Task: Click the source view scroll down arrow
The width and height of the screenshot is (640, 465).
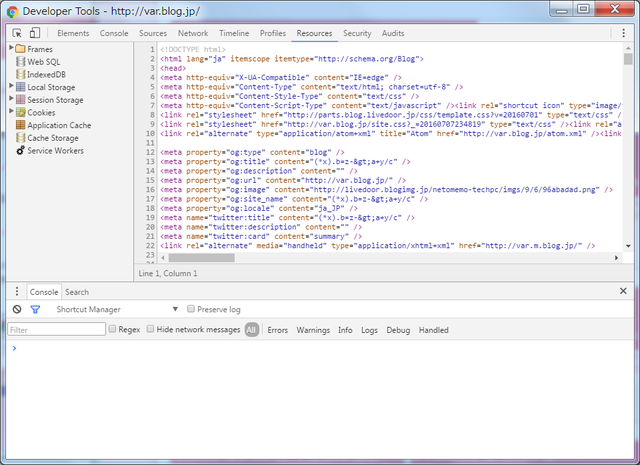Action: pos(628,246)
